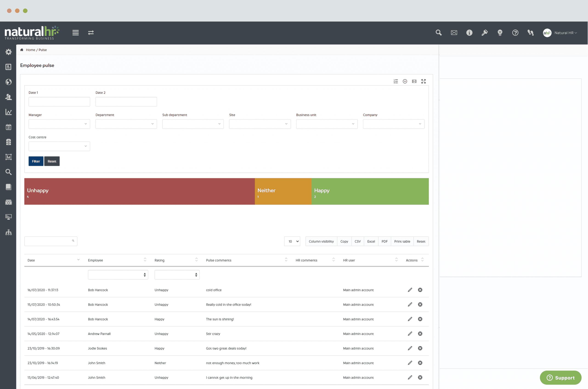Click the fullscreen expand panel icon

pyautogui.click(x=423, y=81)
